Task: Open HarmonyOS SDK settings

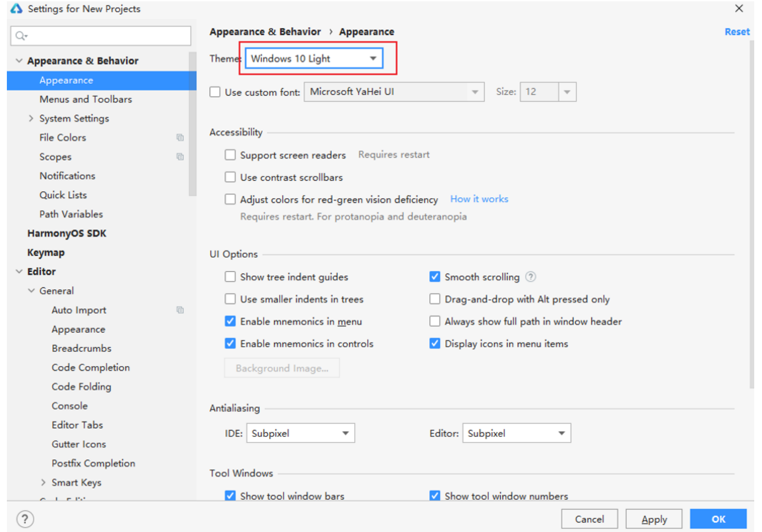Action: click(67, 233)
